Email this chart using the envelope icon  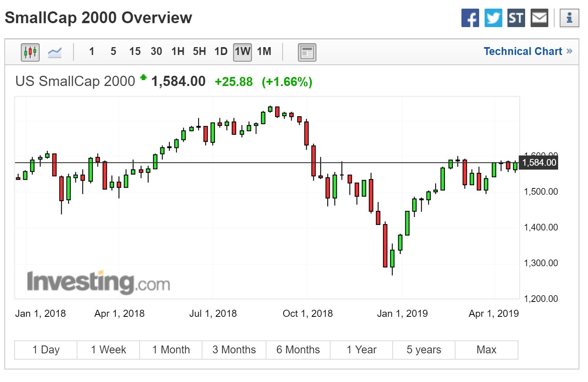[539, 18]
